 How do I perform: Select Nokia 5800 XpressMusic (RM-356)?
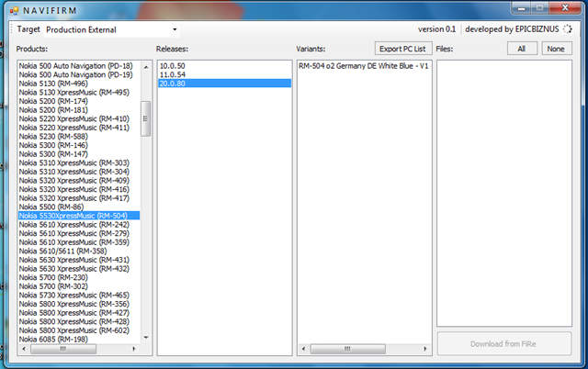[79, 304]
